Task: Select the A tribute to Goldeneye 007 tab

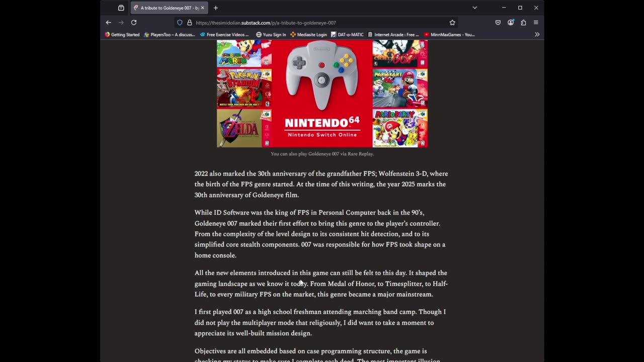Action: 169,8
